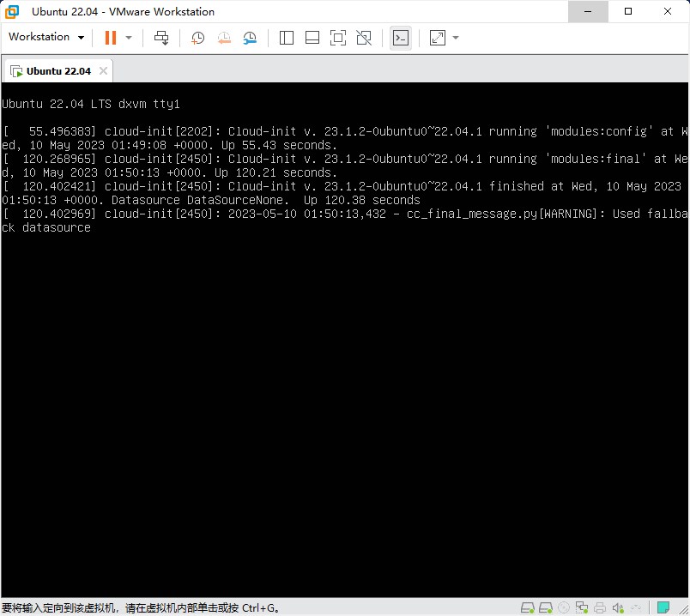The width and height of the screenshot is (690, 616).
Task: Expand the stretch display options dropdown
Action: pyautogui.click(x=456, y=38)
